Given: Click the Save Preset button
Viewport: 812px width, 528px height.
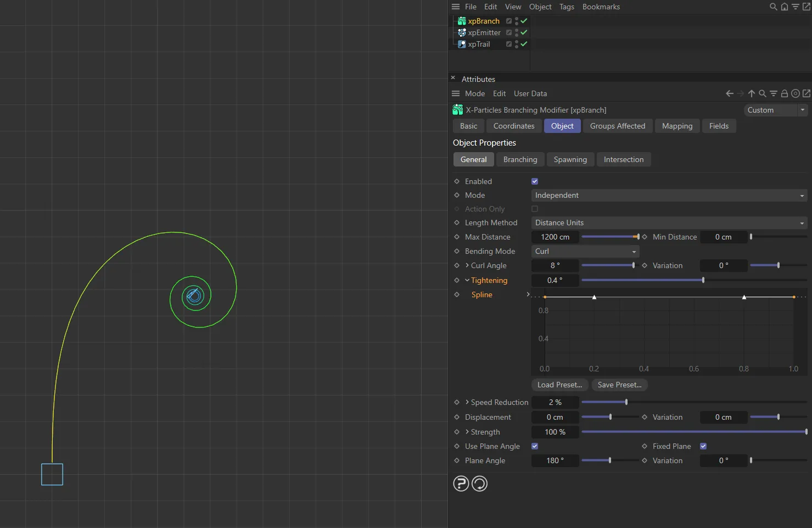Looking at the screenshot, I should 619,385.
